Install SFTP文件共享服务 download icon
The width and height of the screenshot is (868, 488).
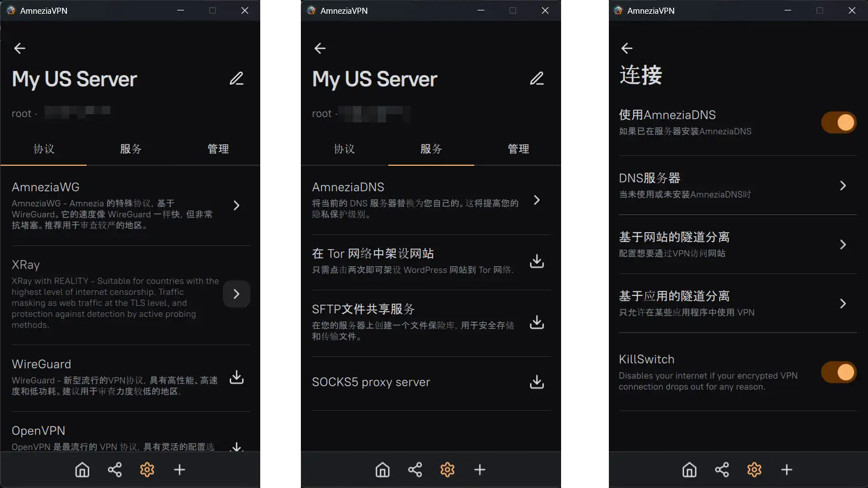pos(537,322)
